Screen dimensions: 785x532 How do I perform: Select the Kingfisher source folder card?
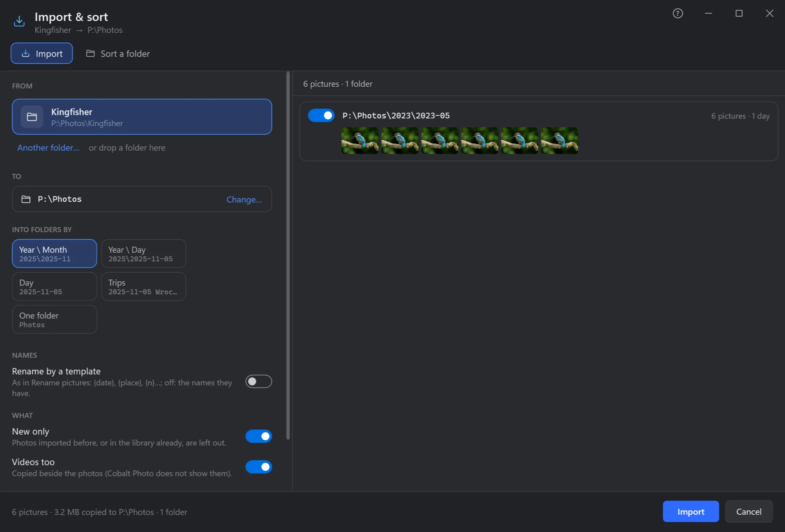click(x=142, y=117)
